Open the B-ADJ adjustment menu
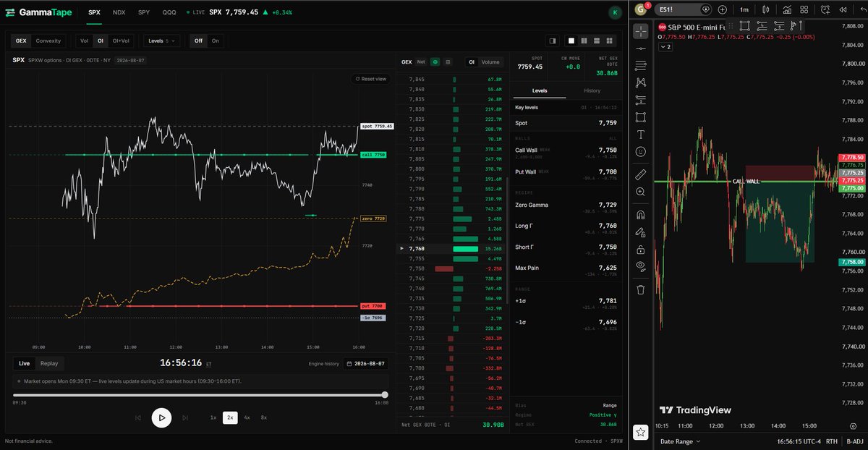The height and width of the screenshot is (450, 868). click(854, 441)
